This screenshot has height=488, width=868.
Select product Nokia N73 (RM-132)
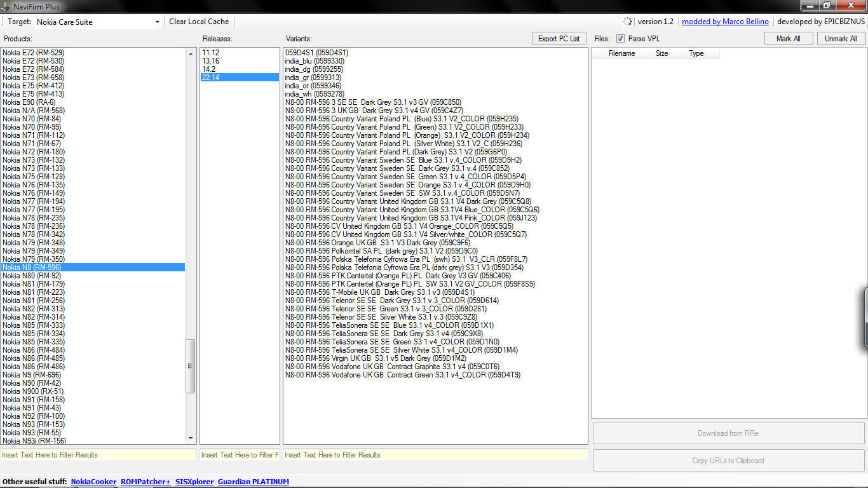point(93,160)
